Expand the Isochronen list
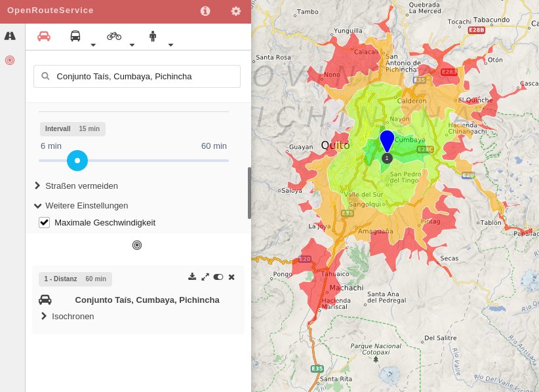The height and width of the screenshot is (392, 539). 68,317
